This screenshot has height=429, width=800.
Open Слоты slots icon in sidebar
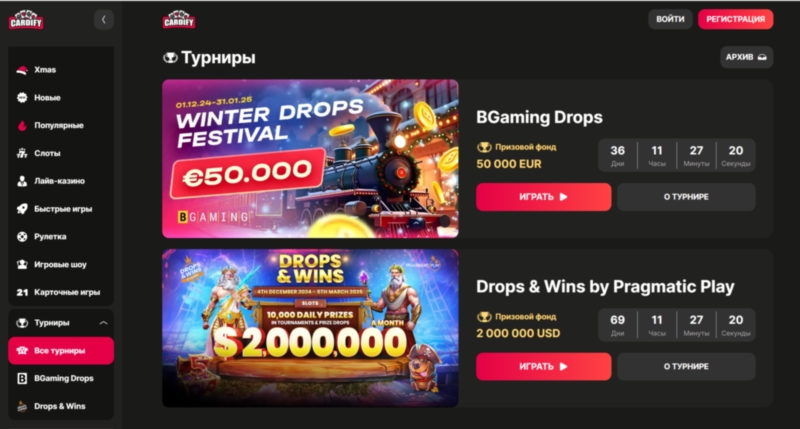(x=22, y=153)
